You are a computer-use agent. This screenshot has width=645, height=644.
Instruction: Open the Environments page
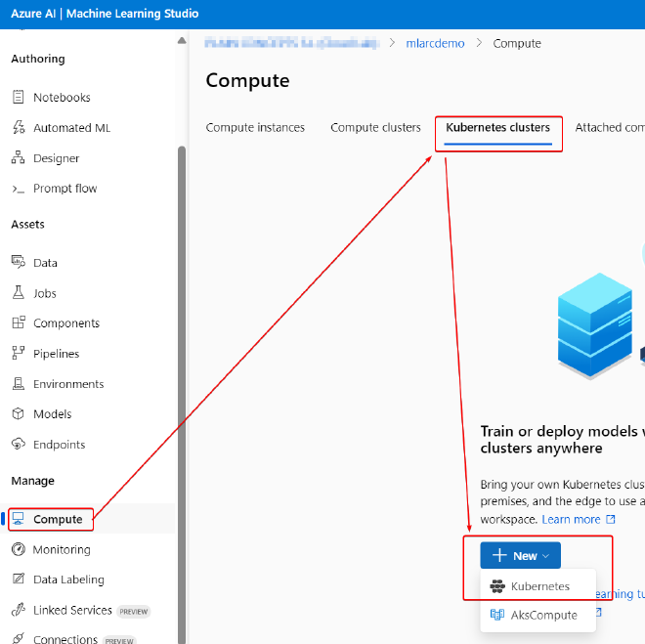(x=68, y=384)
